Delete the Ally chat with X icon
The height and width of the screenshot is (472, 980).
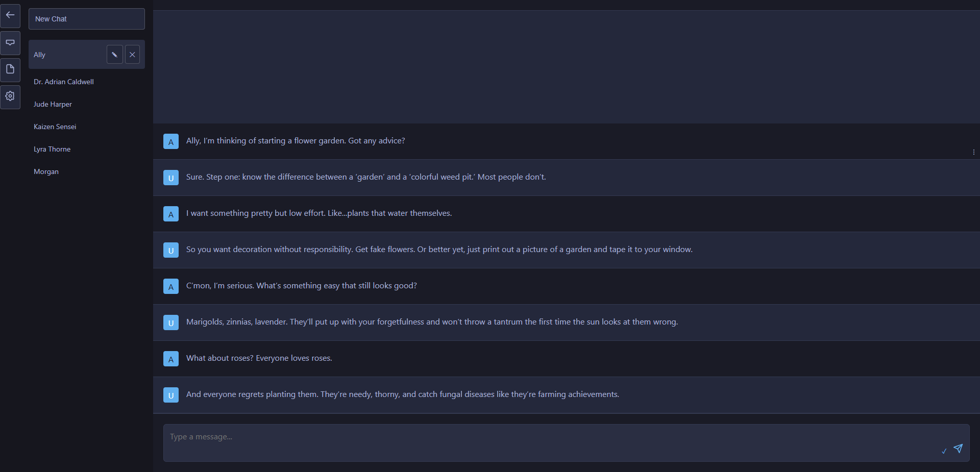(x=132, y=55)
